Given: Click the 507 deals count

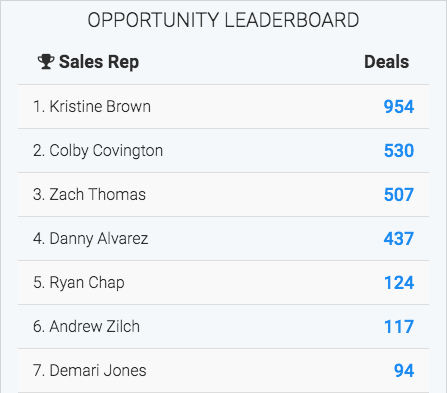Looking at the screenshot, I should click(399, 195).
